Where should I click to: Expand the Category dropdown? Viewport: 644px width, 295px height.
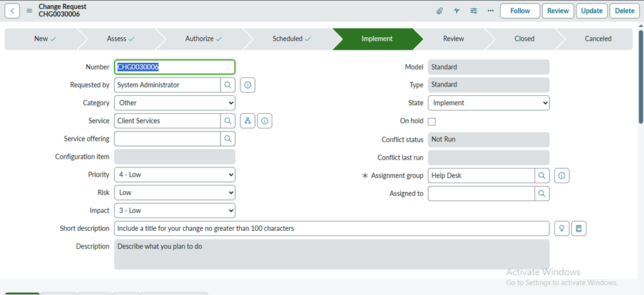[x=174, y=103]
